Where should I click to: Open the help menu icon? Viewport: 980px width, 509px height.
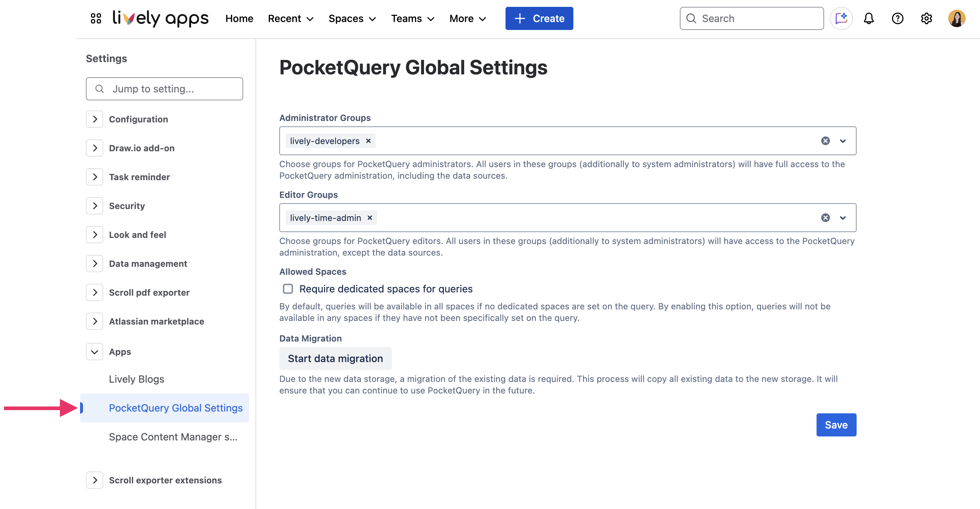[898, 18]
